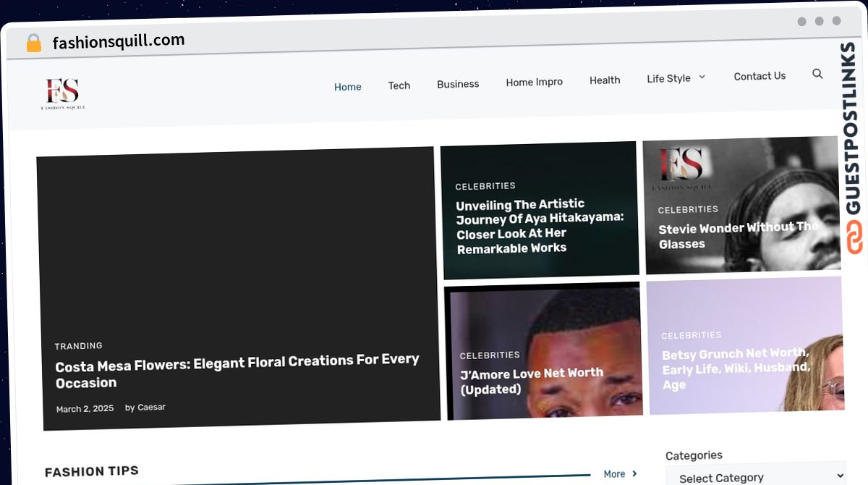
Task: Open the Health menu item
Action: (605, 80)
